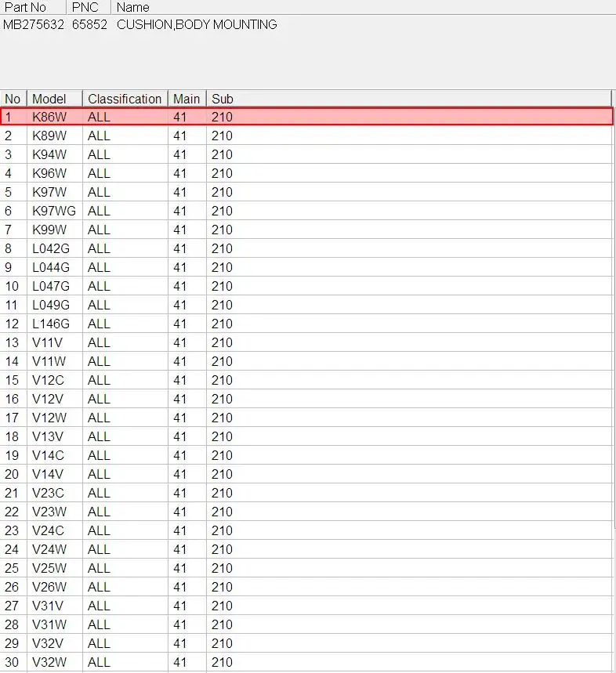This screenshot has width=616, height=673.
Task: Select the K97WG model row
Action: pyautogui.click(x=306, y=211)
